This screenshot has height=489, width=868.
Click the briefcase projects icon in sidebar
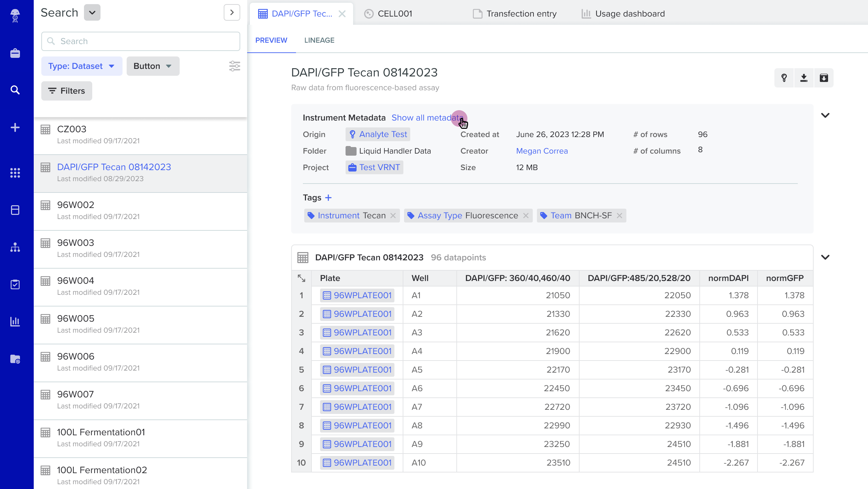click(15, 53)
